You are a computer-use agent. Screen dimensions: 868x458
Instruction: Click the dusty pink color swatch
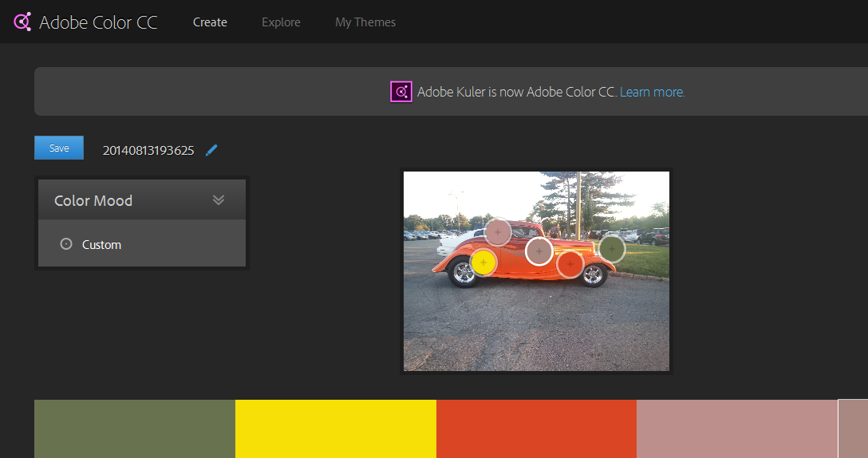(x=736, y=429)
